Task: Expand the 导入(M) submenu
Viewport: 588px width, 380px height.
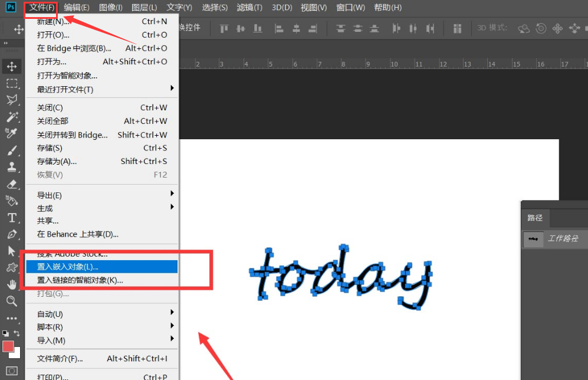Action: pyautogui.click(x=172, y=339)
